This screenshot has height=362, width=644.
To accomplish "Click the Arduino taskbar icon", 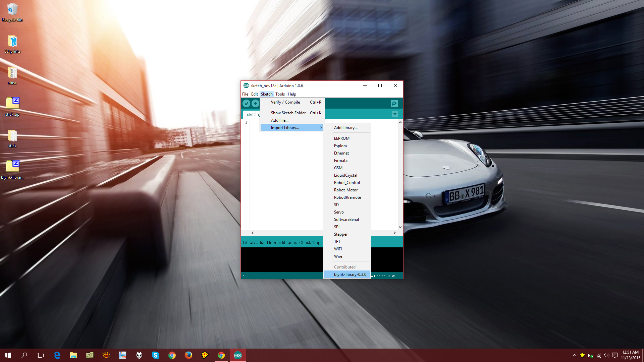I will tap(238, 355).
